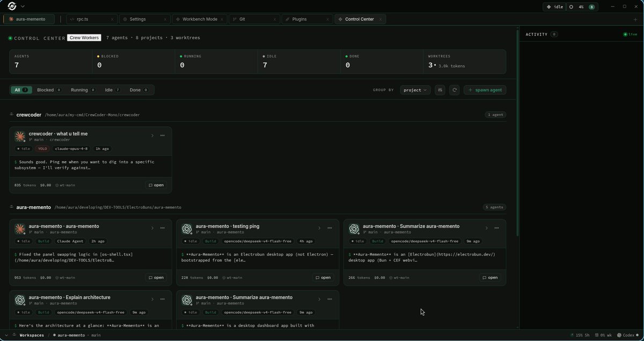Viewport: 644px width, 341px height.
Task: Select the Control Center tab
Action: [x=360, y=19]
